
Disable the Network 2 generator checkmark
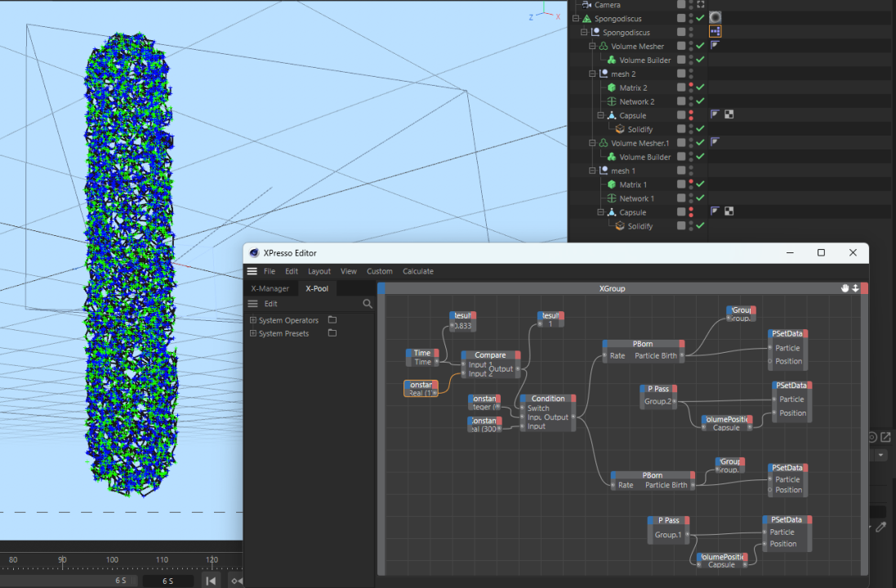700,101
